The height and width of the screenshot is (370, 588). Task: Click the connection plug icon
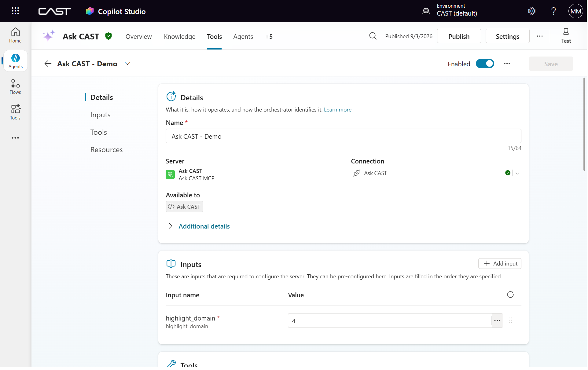[356, 173]
